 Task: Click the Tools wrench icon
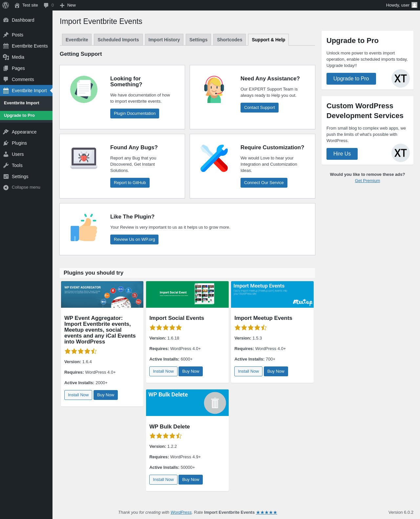pyautogui.click(x=6, y=165)
